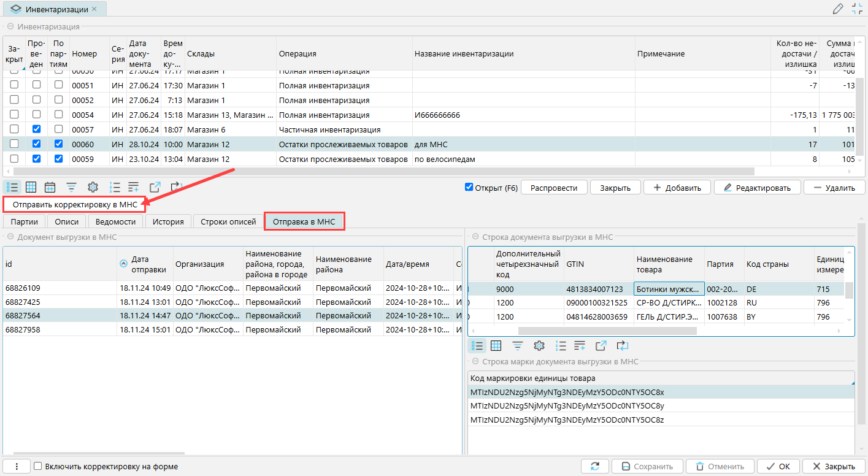
Task: Open the Строки описей tab
Action: pos(228,221)
